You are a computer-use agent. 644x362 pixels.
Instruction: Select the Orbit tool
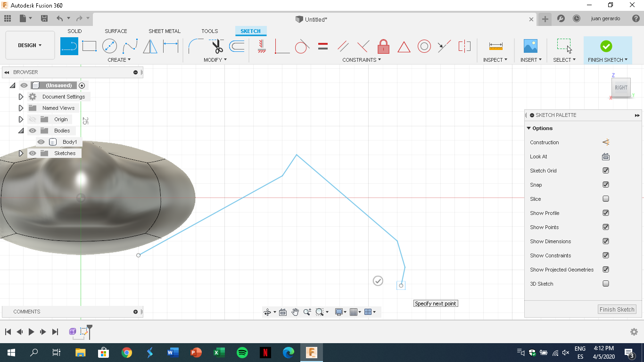coord(268,312)
